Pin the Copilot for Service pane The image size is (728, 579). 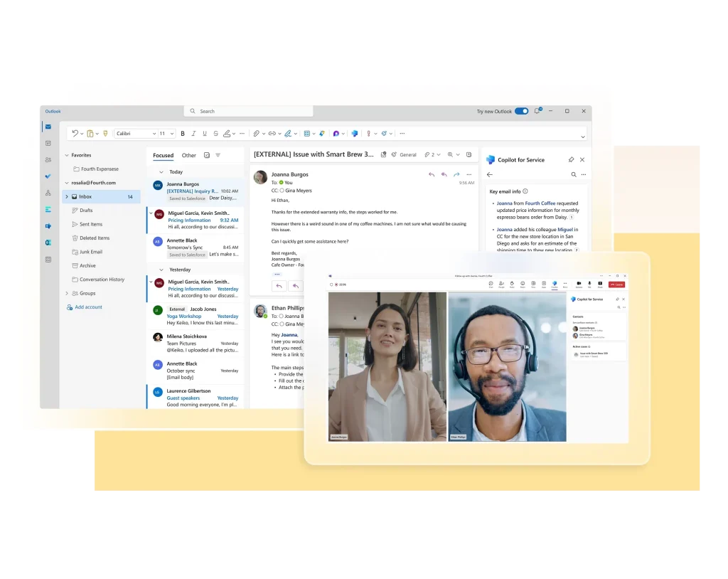pos(571,160)
